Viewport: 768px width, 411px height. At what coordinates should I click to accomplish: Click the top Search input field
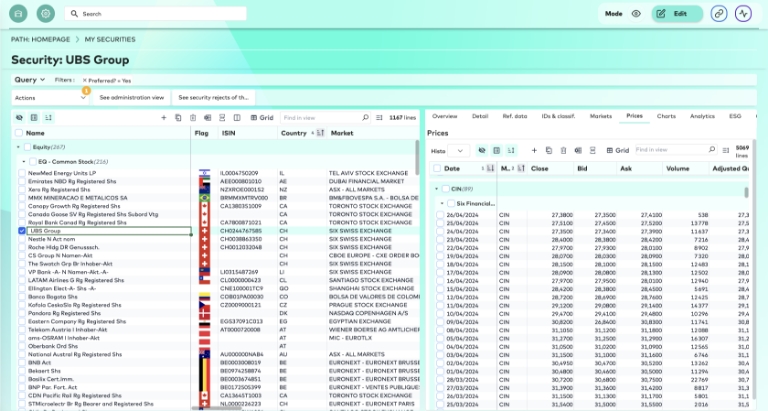155,14
